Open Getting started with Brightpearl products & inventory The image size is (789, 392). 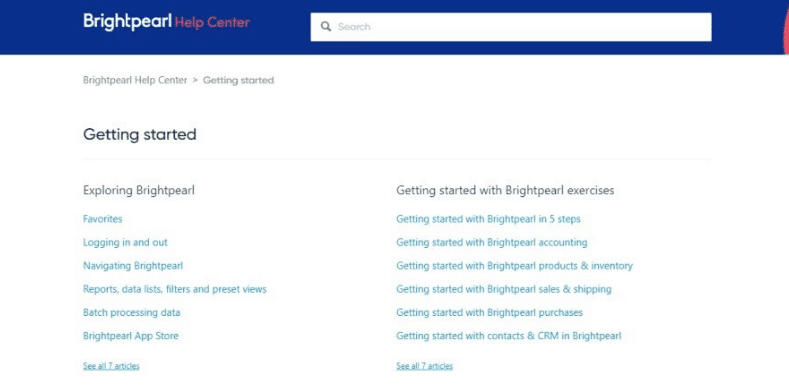coord(515,266)
